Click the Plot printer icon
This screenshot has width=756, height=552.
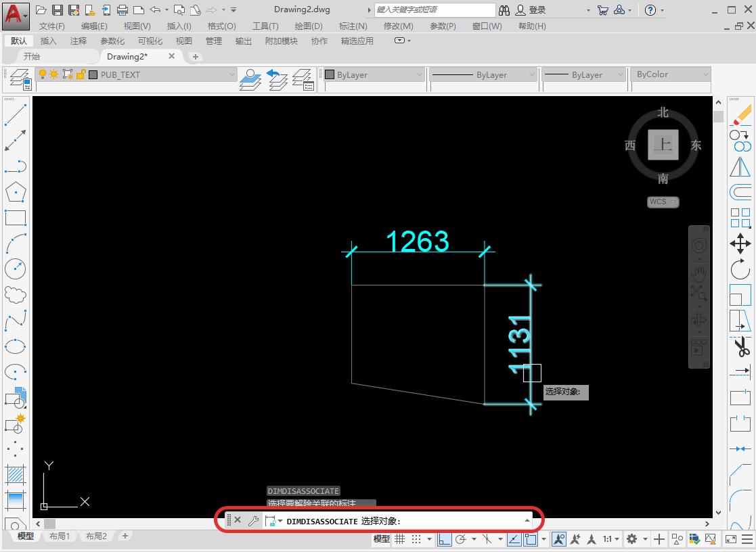click(x=123, y=10)
